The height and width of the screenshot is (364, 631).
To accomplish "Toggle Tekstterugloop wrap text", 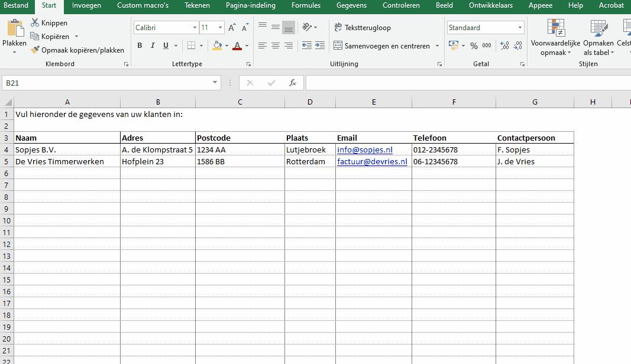I will (363, 27).
